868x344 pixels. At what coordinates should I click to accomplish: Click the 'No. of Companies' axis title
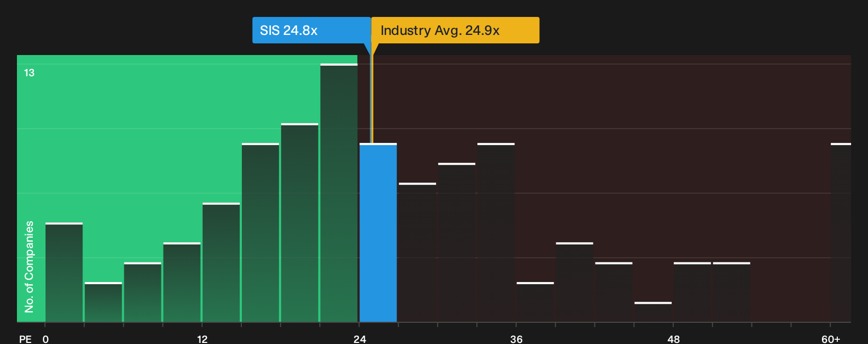click(29, 266)
